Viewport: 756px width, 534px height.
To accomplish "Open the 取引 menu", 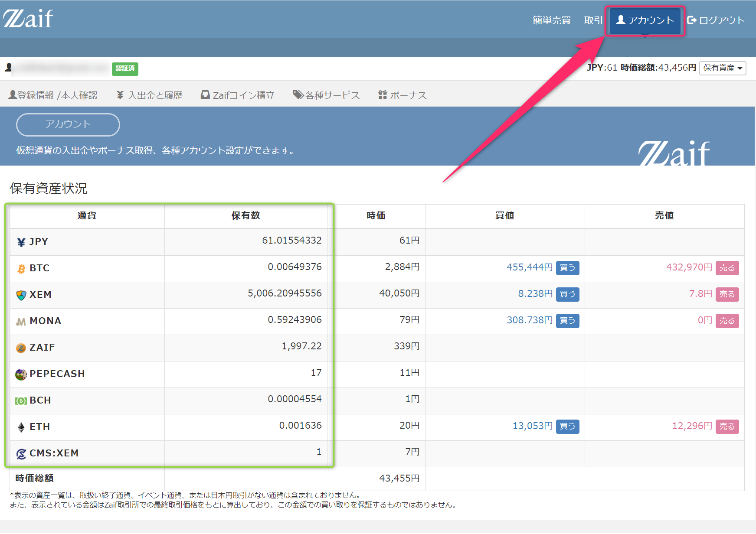I will [593, 20].
